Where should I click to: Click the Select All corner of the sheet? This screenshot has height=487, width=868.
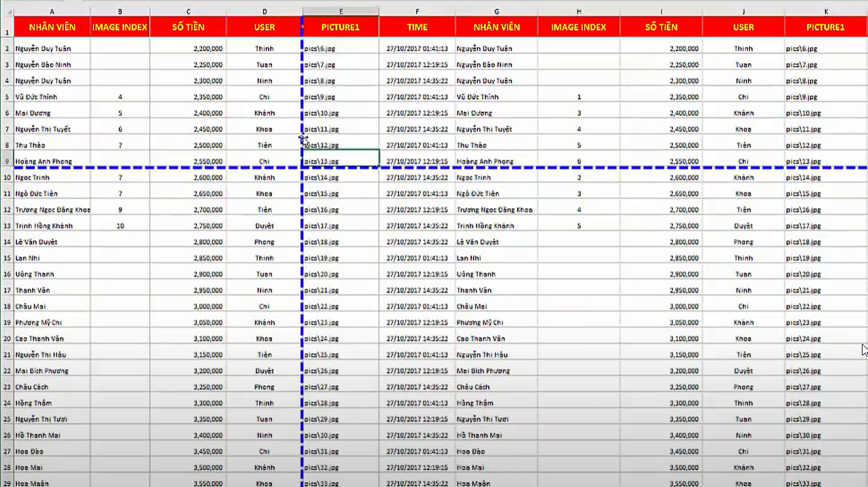[x=6, y=11]
